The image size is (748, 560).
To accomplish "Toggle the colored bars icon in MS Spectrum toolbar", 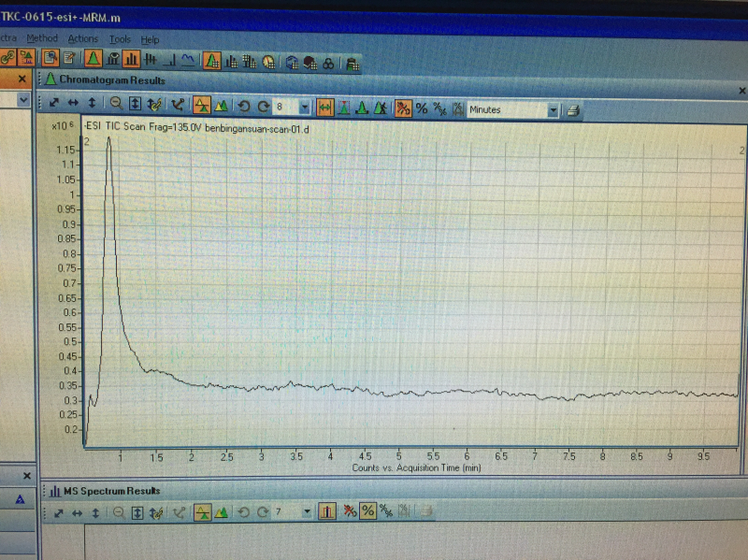I will 326,511.
